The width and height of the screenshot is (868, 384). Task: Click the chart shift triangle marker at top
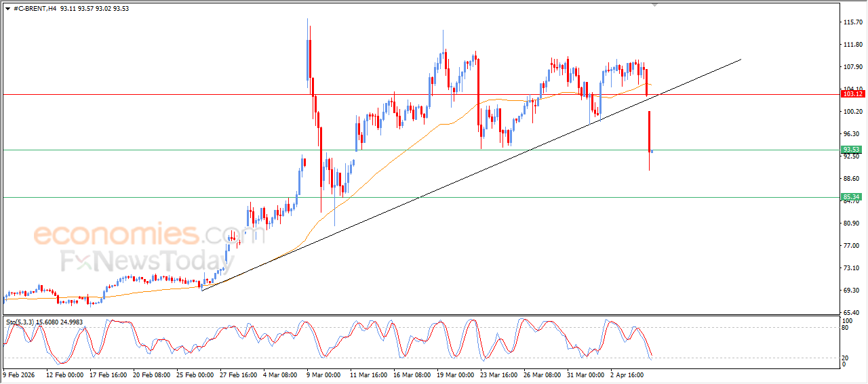(x=654, y=5)
